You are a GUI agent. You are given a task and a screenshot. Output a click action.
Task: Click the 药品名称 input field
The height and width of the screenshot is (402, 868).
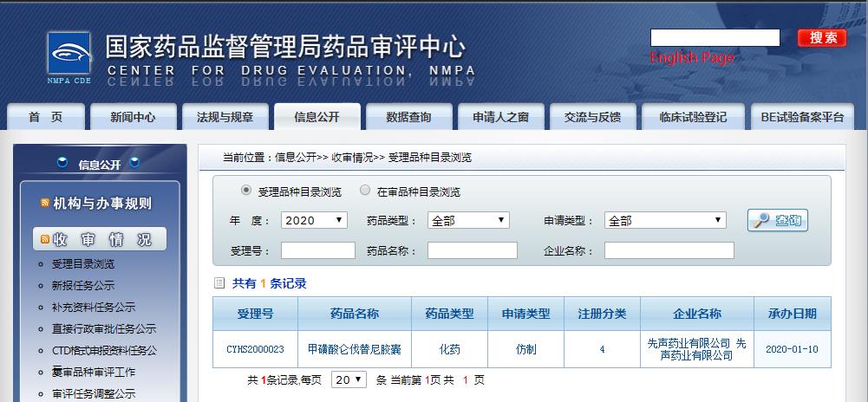click(473, 250)
